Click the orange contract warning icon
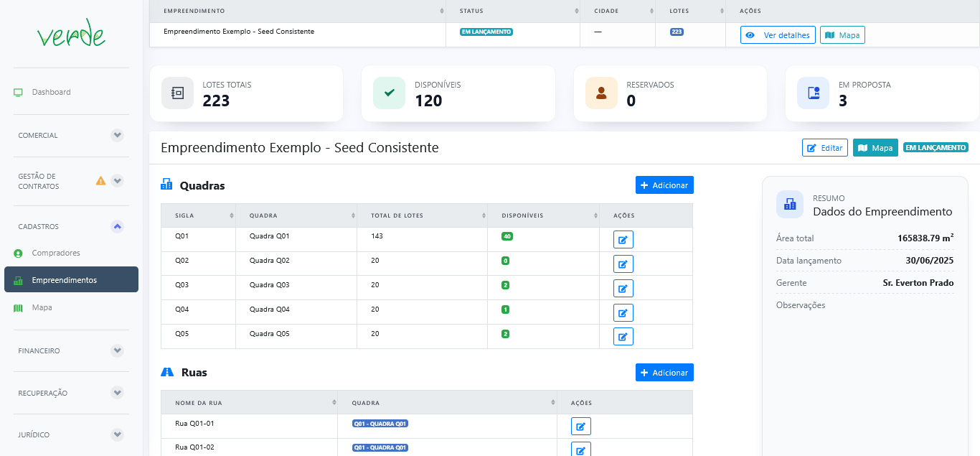 point(100,181)
